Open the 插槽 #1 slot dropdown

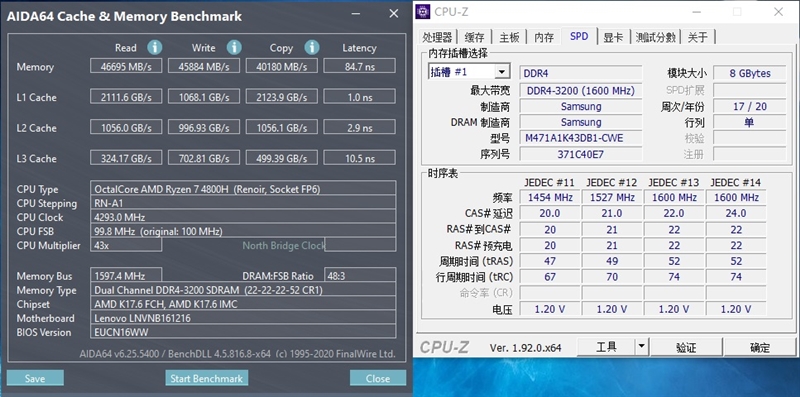[x=502, y=72]
